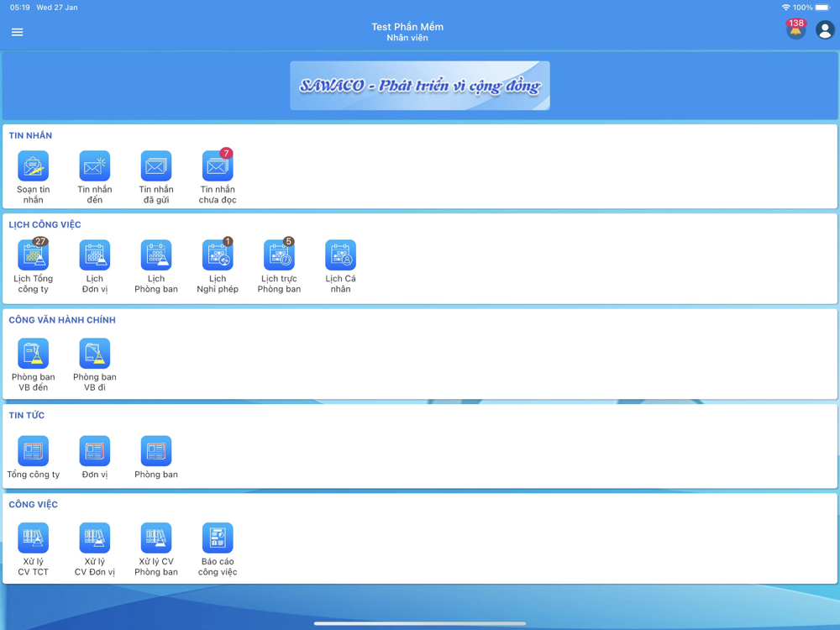The height and width of the screenshot is (630, 840).
Task: Open Lịch Đơn vị calendar
Action: click(95, 255)
